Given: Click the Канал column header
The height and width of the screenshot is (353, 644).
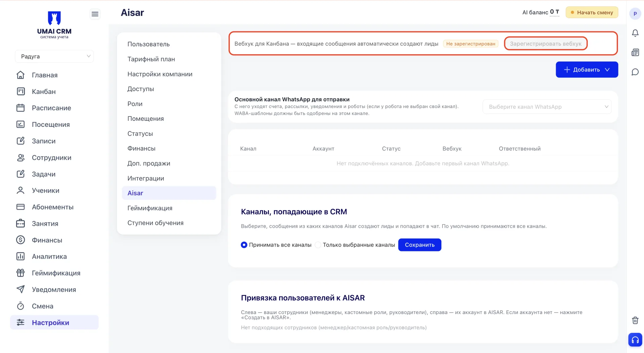Looking at the screenshot, I should coord(248,149).
